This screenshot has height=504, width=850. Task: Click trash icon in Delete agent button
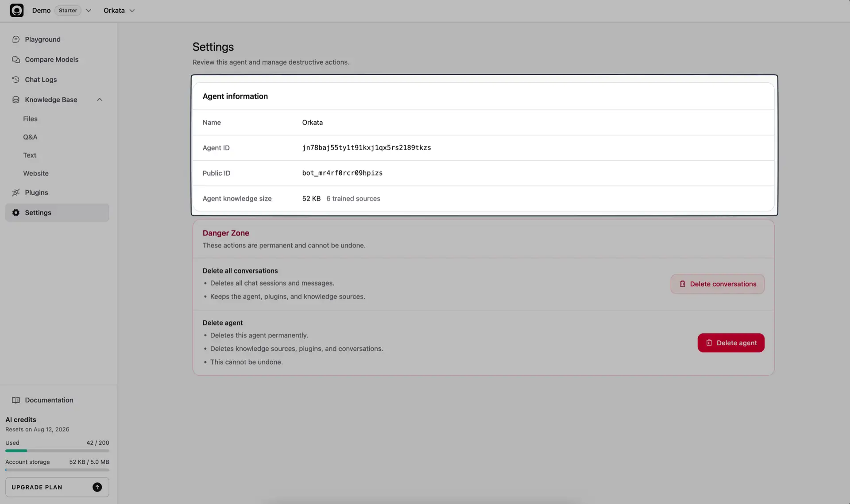[x=709, y=343]
